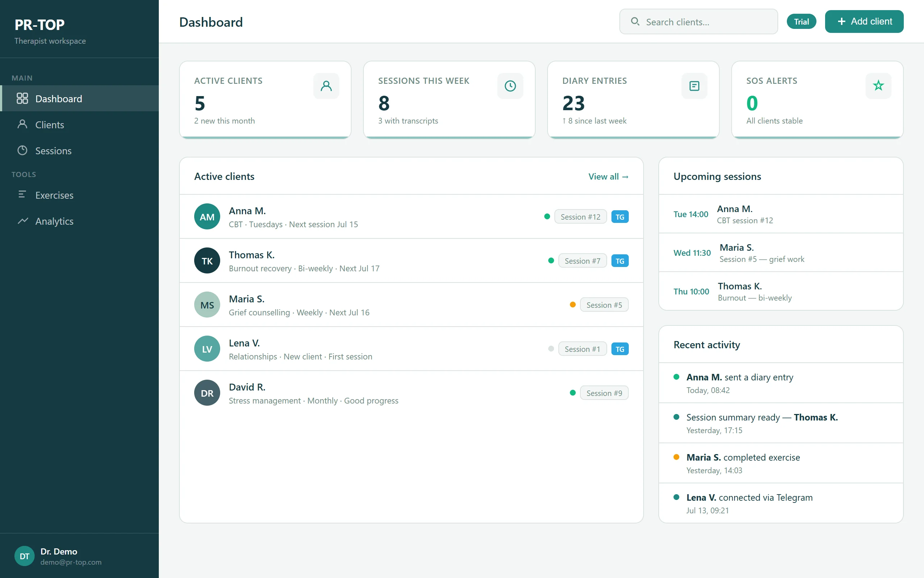The height and width of the screenshot is (578, 924).
Task: Click the TG Telegram badge for Thomas K.
Action: (x=620, y=261)
